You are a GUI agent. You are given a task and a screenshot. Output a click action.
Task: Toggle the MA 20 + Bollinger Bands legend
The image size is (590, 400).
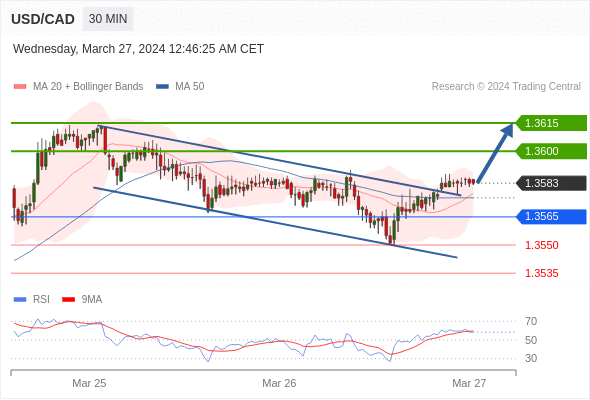point(78,87)
